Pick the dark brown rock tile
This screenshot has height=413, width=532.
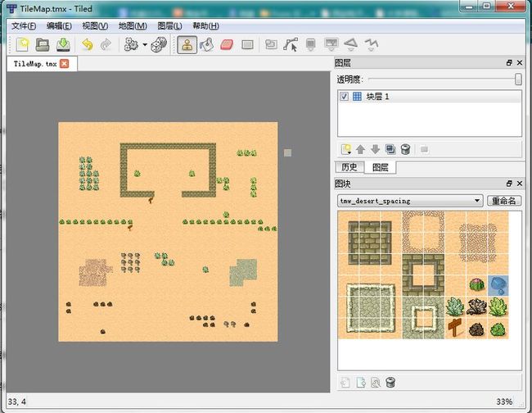pos(476,329)
